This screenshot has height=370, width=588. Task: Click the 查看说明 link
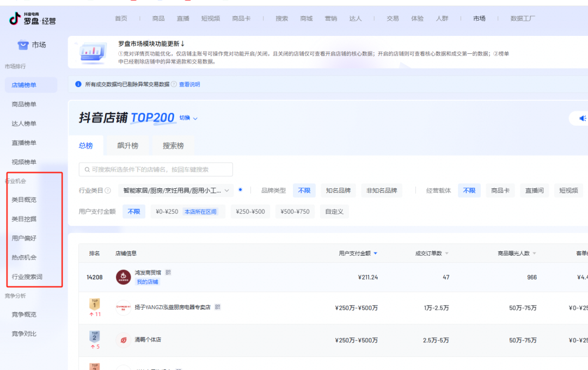click(189, 84)
